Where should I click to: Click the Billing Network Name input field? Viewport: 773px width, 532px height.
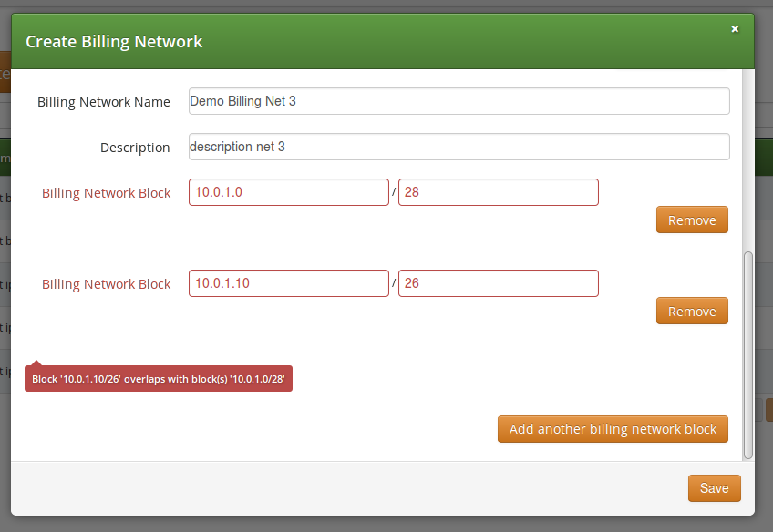point(459,101)
